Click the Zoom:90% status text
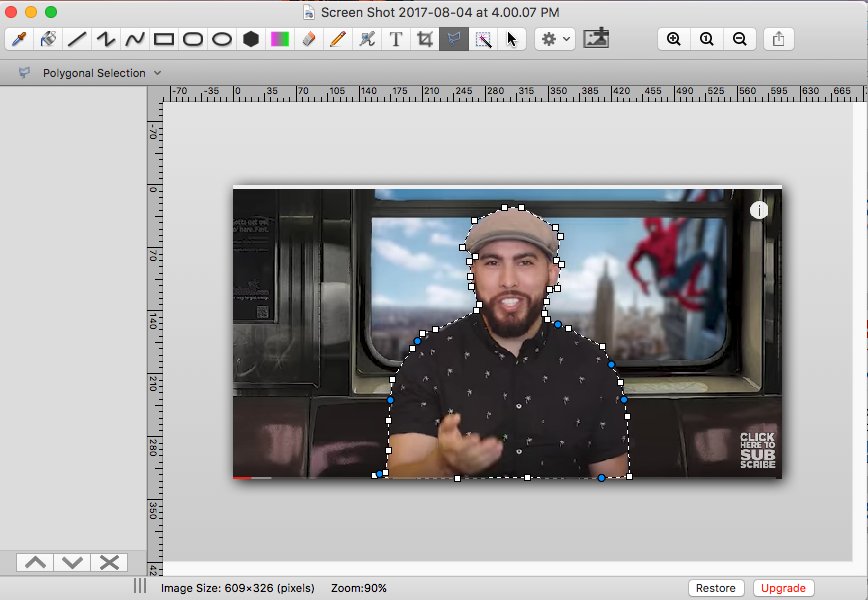868x600 pixels. (359, 588)
